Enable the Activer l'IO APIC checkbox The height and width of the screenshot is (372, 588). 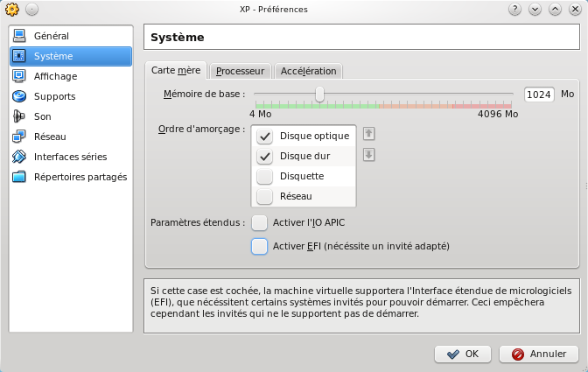(259, 222)
